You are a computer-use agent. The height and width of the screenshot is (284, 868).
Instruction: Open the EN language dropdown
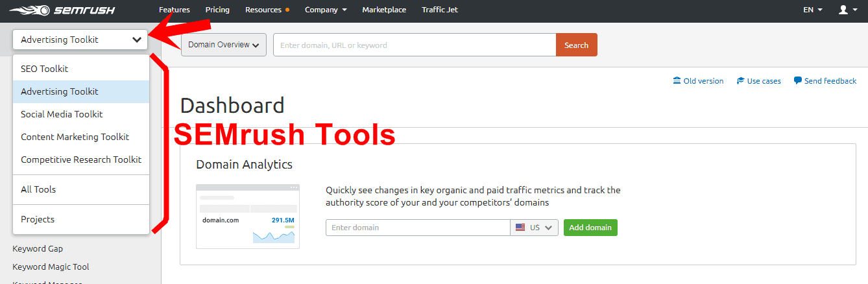[812, 10]
